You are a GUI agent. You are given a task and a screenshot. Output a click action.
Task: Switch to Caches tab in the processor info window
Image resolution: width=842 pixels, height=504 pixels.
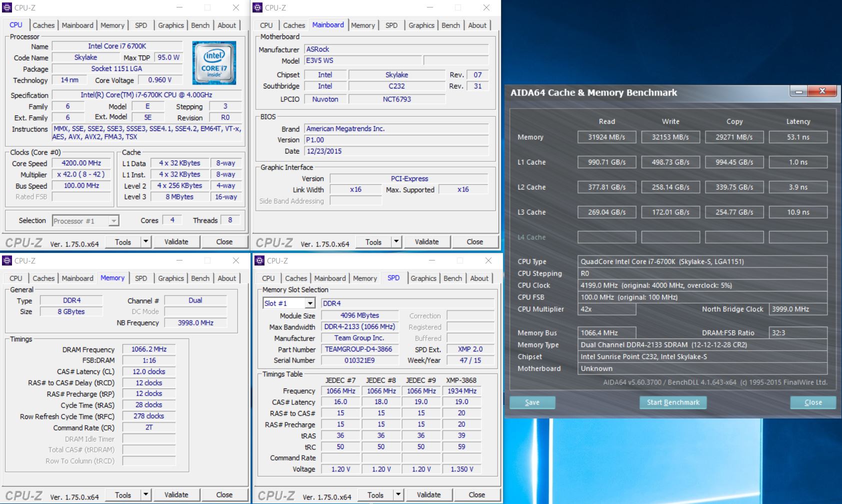[43, 25]
